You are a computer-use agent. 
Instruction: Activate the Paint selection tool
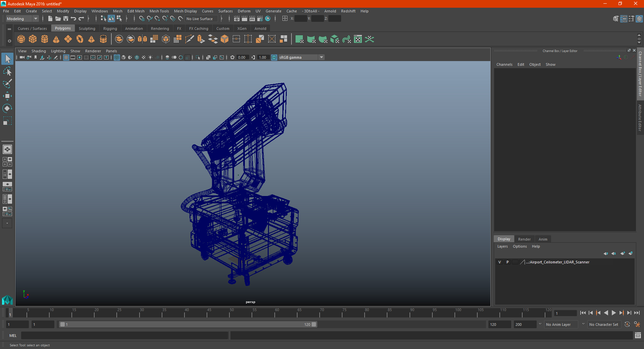point(7,84)
